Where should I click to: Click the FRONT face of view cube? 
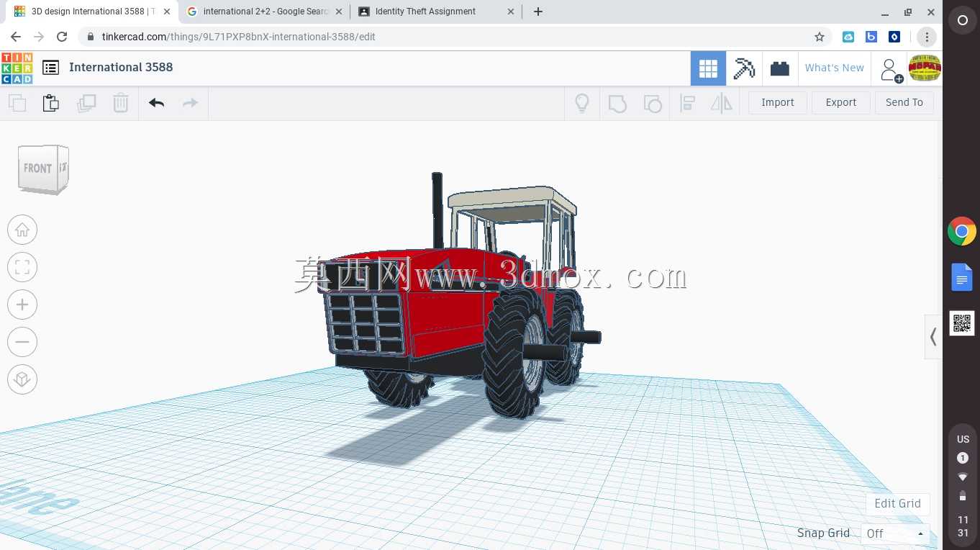pyautogui.click(x=37, y=168)
